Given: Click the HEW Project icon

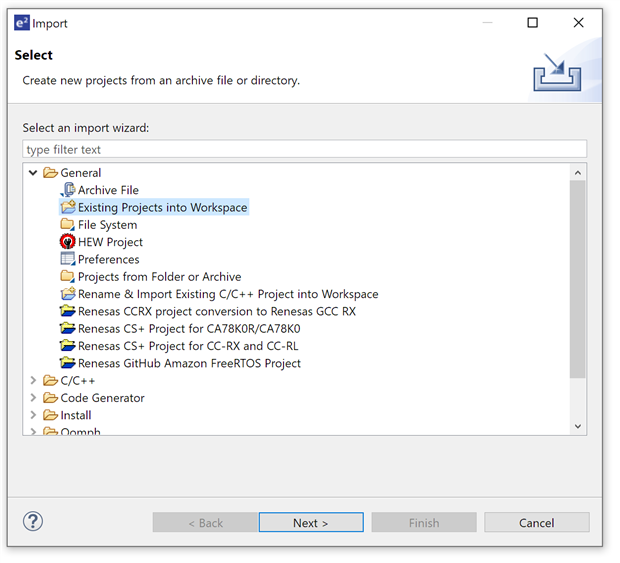Looking at the screenshot, I should (68, 242).
